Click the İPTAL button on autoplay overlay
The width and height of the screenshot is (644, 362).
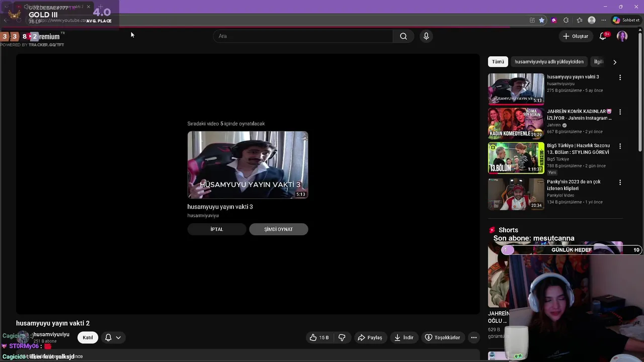(x=217, y=229)
